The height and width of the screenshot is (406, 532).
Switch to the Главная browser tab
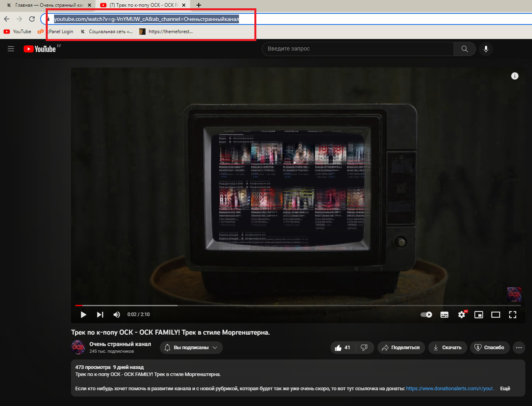click(x=47, y=5)
